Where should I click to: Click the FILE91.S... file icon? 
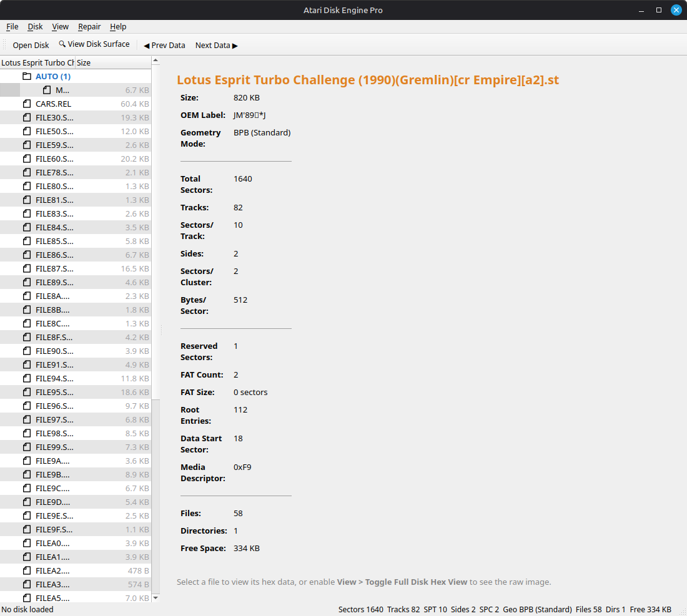point(27,364)
